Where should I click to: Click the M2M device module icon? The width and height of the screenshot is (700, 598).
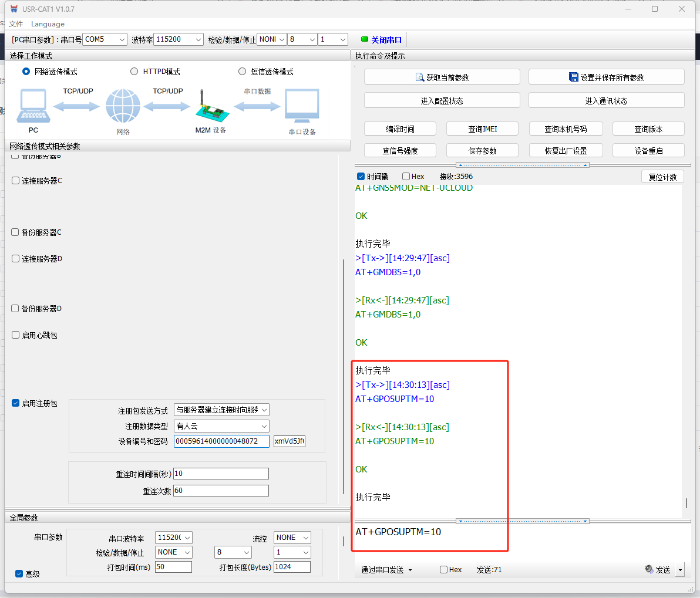210,107
